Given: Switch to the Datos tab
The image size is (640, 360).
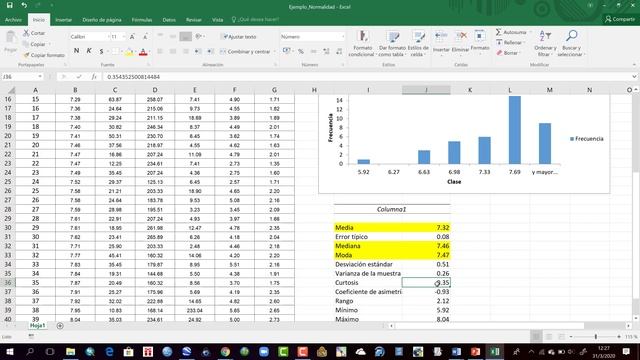Looking at the screenshot, I should pos(169,20).
